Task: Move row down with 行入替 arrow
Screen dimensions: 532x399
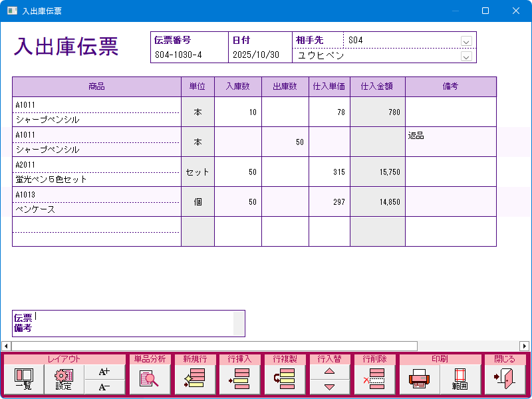Action: coord(329,388)
